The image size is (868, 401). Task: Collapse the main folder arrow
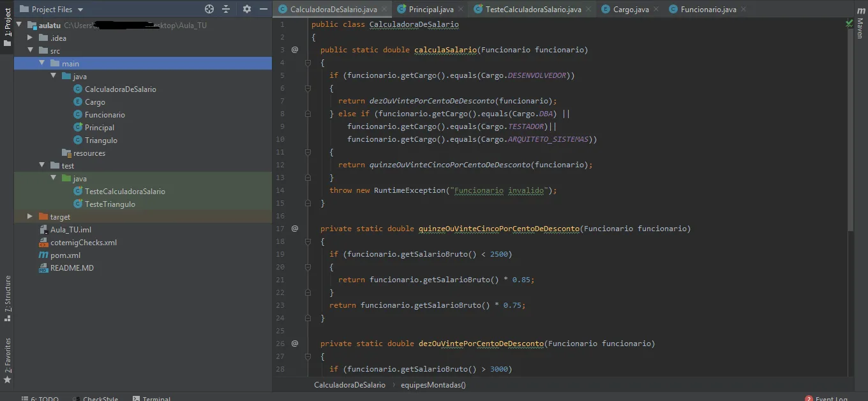tap(41, 63)
